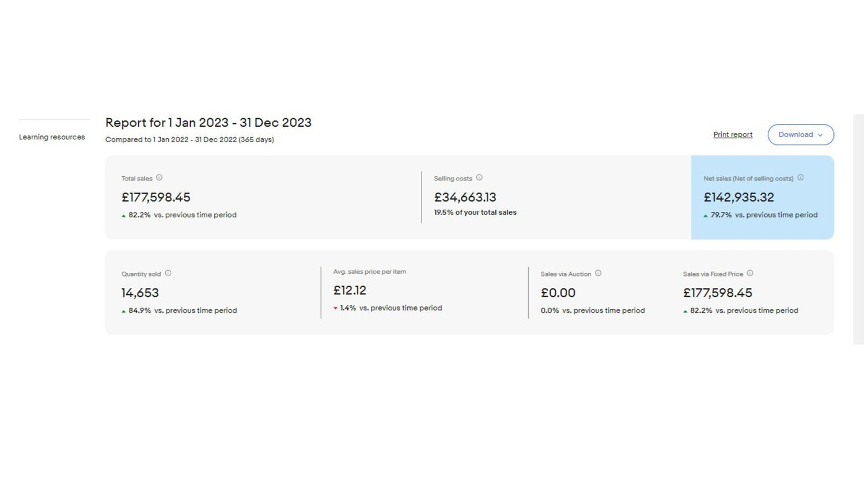This screenshot has width=864, height=504.
Task: Go to Learning resources in sidebar
Action: click(x=52, y=137)
